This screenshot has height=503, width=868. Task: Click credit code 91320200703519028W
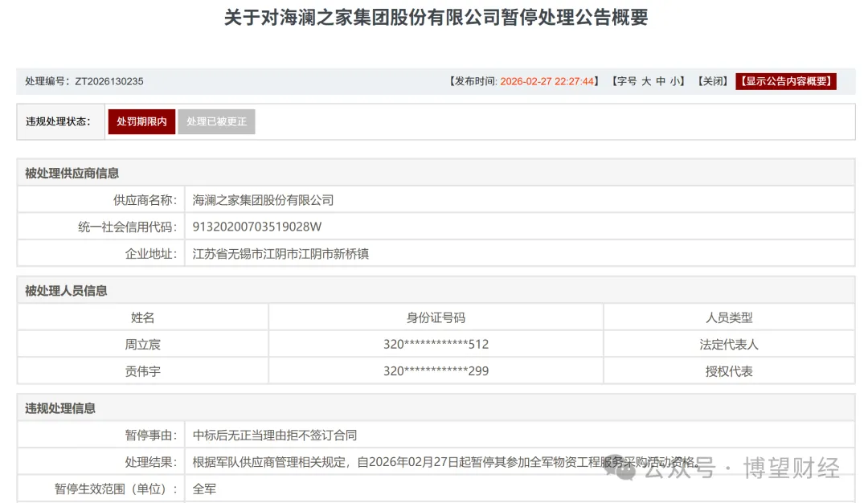[x=257, y=227]
